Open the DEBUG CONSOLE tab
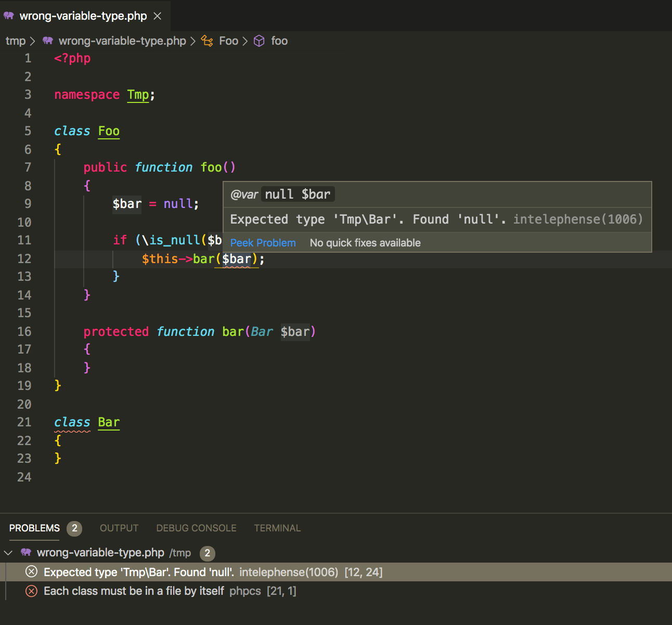 pos(196,528)
